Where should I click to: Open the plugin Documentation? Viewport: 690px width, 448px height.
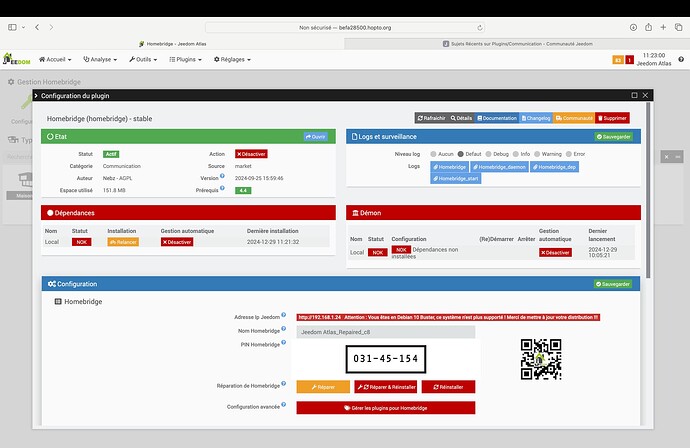tap(497, 118)
